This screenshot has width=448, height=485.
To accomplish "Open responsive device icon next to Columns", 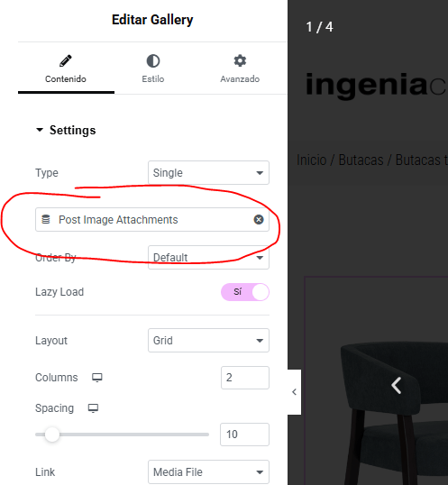I will 97,378.
